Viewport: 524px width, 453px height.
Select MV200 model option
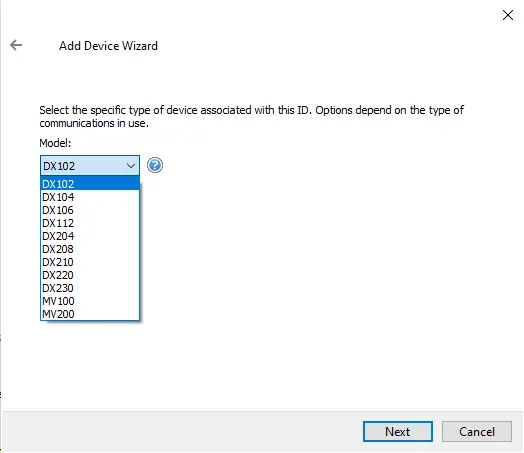click(x=90, y=314)
